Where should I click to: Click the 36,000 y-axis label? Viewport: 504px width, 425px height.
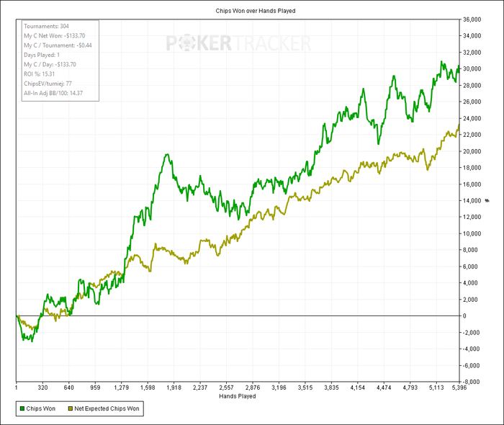[x=472, y=19]
